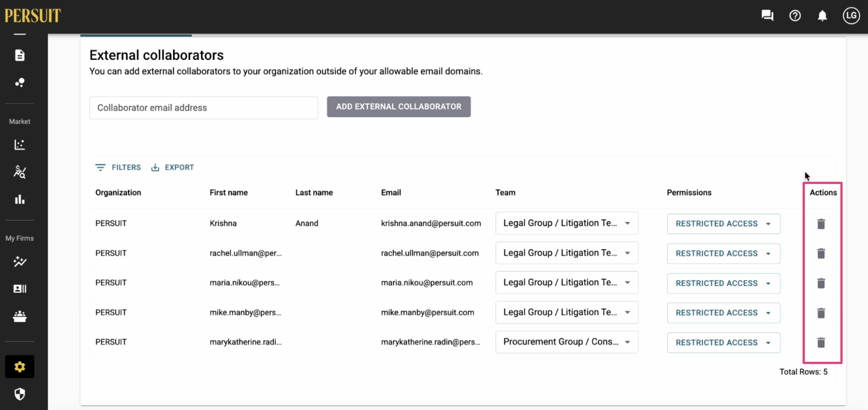Open the My Firms group panel icon

click(20, 316)
